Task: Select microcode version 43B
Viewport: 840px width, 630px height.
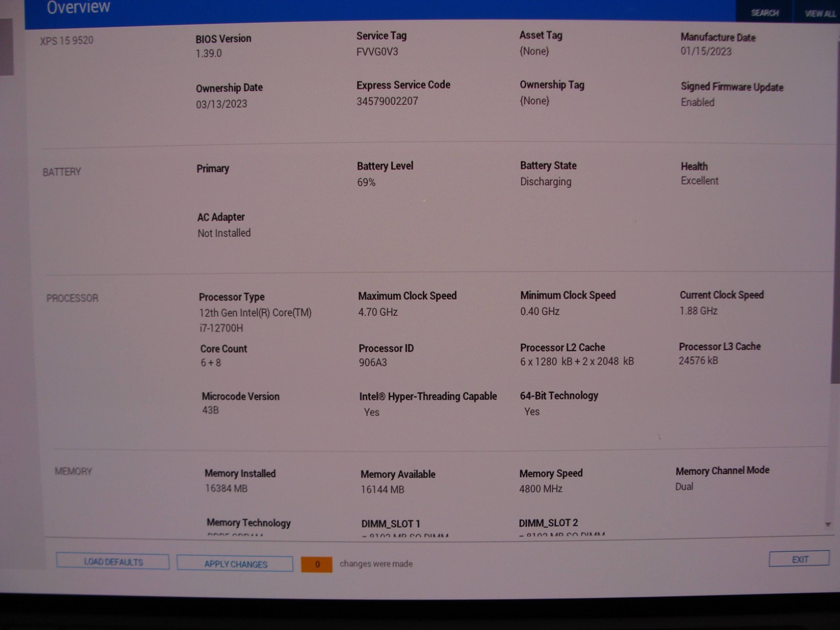Action: tap(211, 410)
